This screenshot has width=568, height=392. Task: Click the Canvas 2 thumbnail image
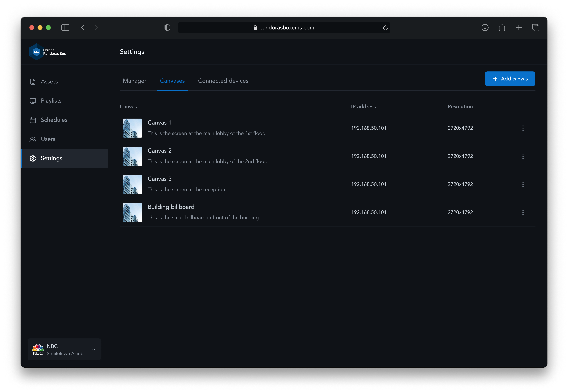(x=132, y=156)
